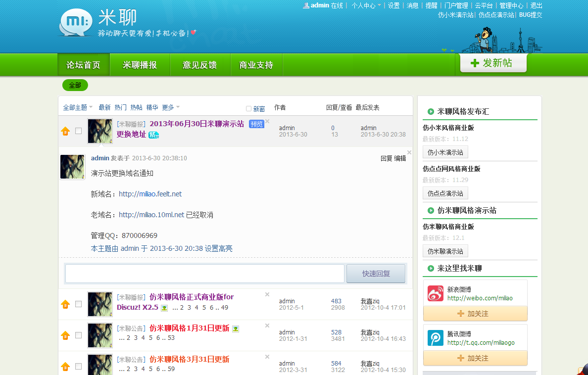588x375 pixels.
Task: Click image attachment icon after 仿米聊风格1月31日更新
Action: pyautogui.click(x=236, y=329)
